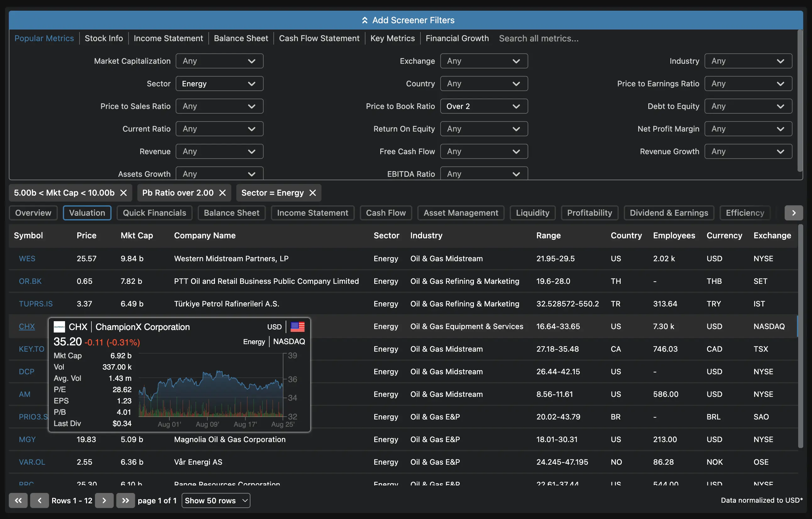Switch to the Quick Financials tab
The width and height of the screenshot is (812, 519).
pos(154,213)
